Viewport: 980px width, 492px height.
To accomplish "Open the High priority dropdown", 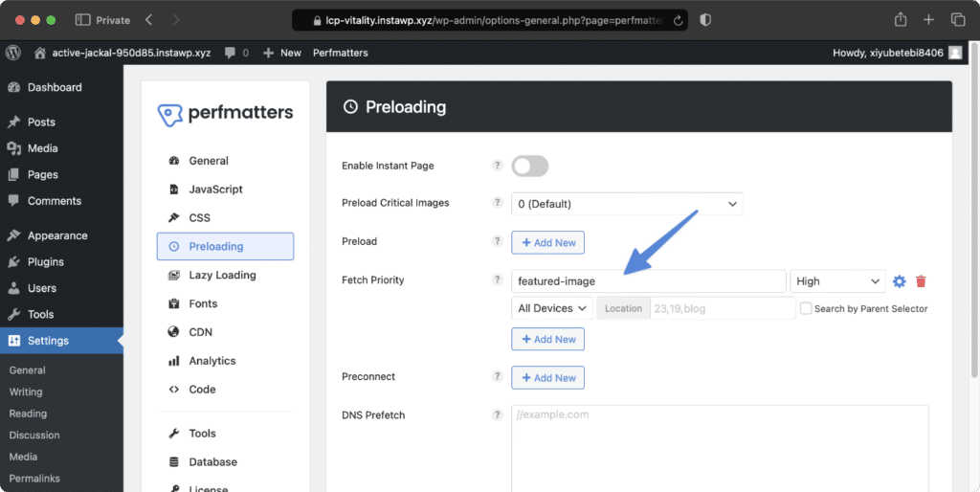I will pyautogui.click(x=837, y=281).
